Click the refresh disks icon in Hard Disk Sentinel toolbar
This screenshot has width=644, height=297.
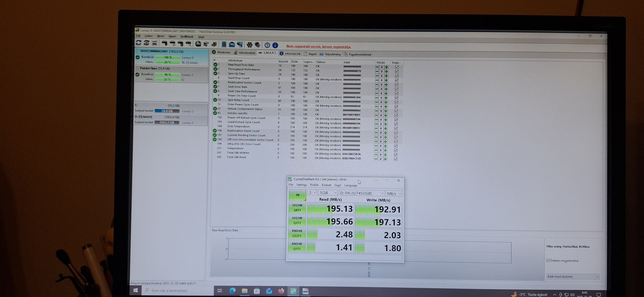[x=138, y=42]
